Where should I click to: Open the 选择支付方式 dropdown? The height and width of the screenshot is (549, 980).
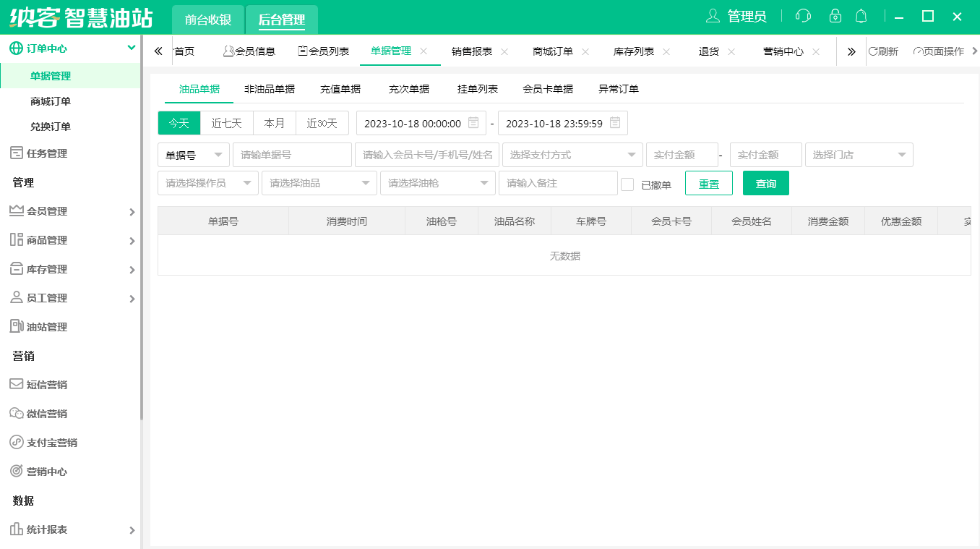click(x=572, y=154)
